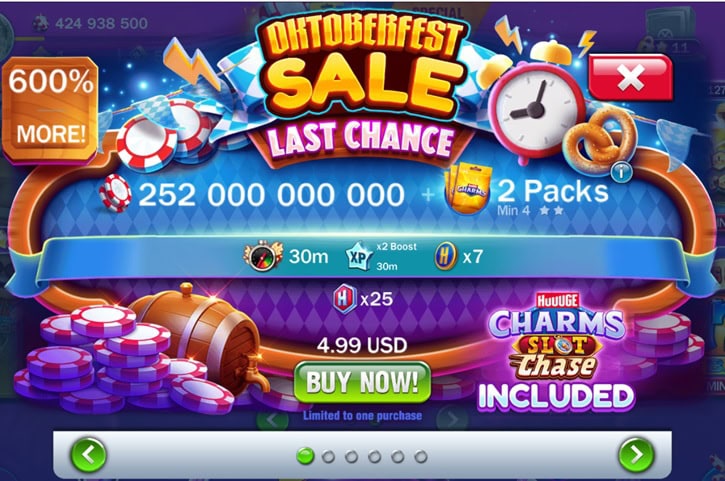
Task: Select the third page indicator dot
Action: click(x=351, y=457)
